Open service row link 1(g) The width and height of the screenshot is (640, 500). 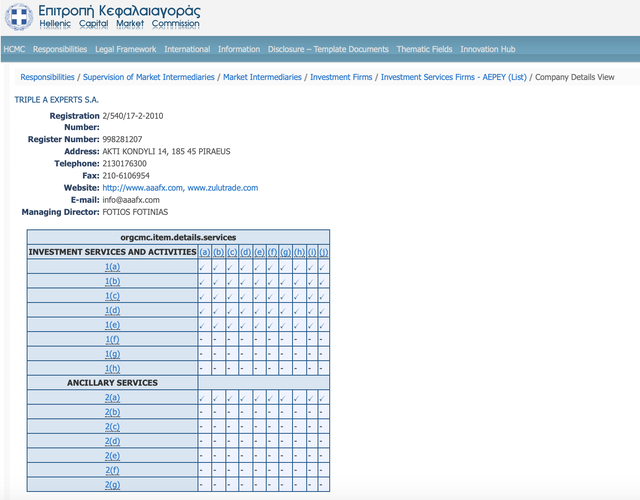click(x=113, y=354)
